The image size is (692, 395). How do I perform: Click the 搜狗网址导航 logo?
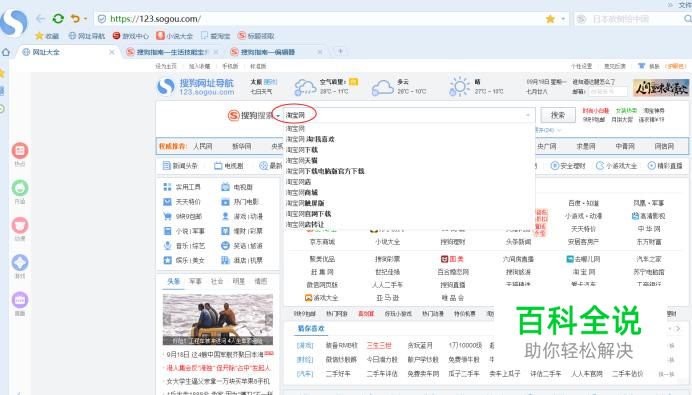click(196, 87)
